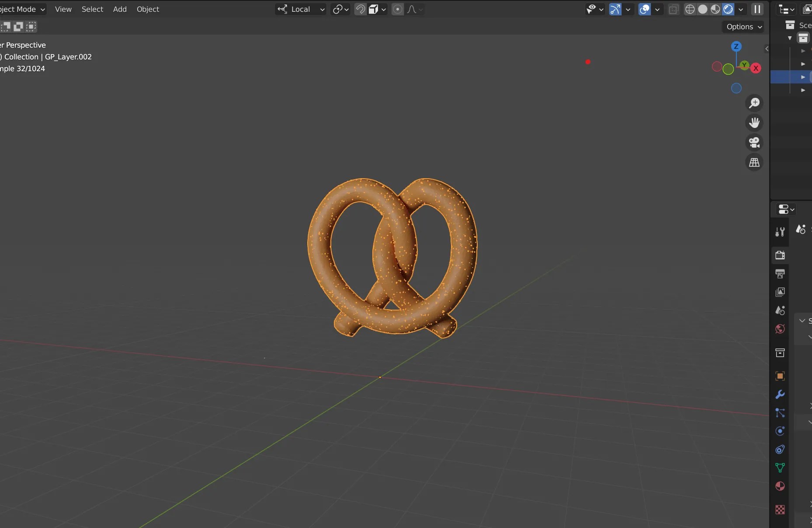
Task: Select the Render Properties tab
Action: pyautogui.click(x=781, y=255)
